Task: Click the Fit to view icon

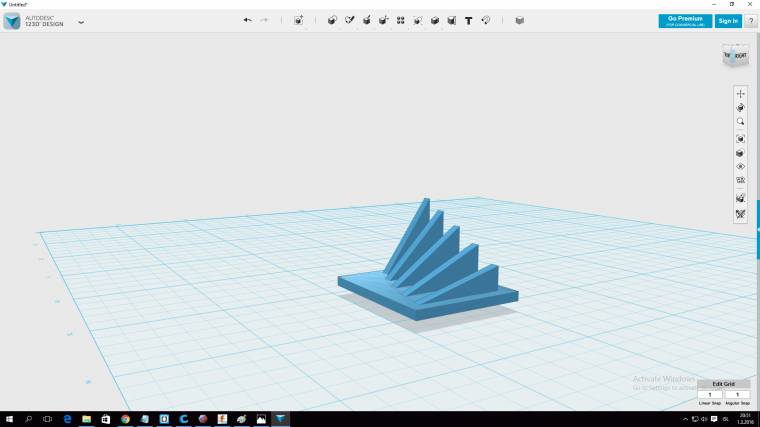Action: point(740,139)
